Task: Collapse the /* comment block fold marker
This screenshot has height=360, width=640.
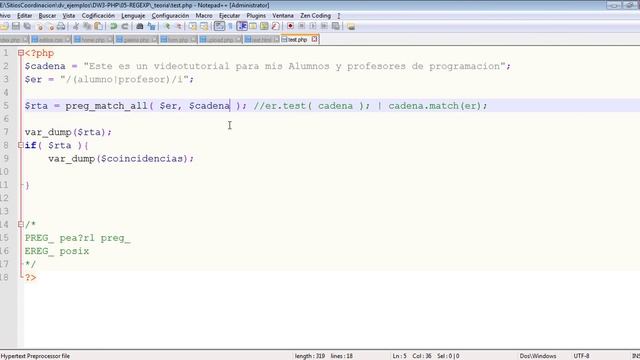Action: tap(20, 224)
